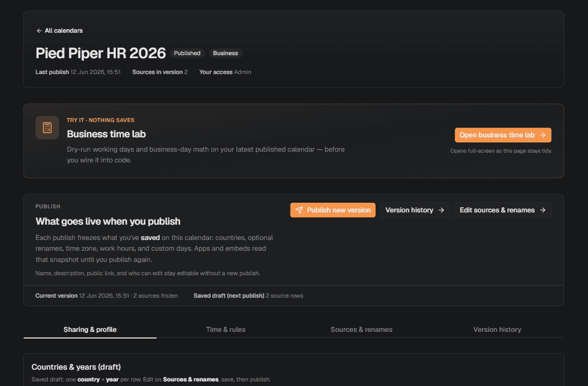Click 'What goes live when you publish' heading
Screen dimensions: 588x386
click(x=108, y=221)
